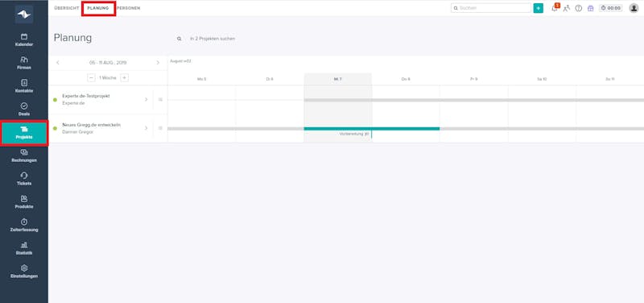Click the notification bell icon
This screenshot has width=644, height=303.
(x=555, y=8)
